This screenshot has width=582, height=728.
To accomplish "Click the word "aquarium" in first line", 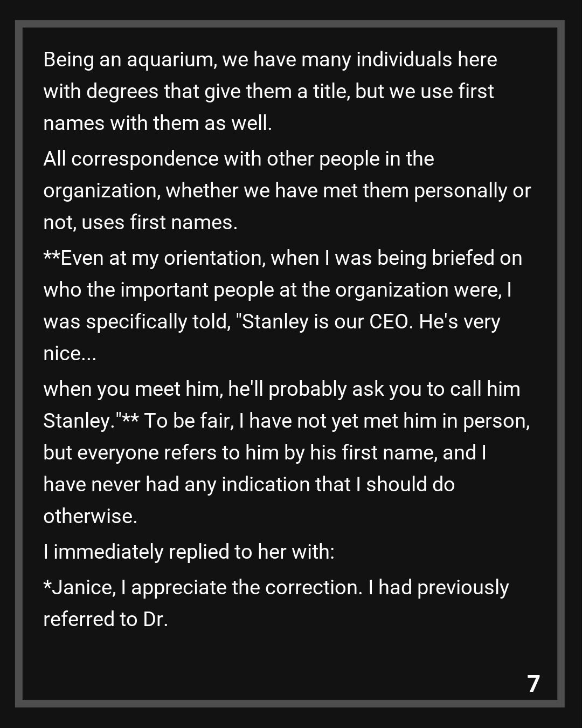I will 171,59.
